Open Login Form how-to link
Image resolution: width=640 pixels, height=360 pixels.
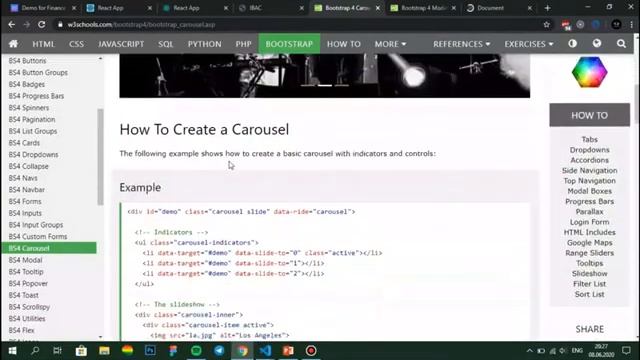(x=589, y=222)
